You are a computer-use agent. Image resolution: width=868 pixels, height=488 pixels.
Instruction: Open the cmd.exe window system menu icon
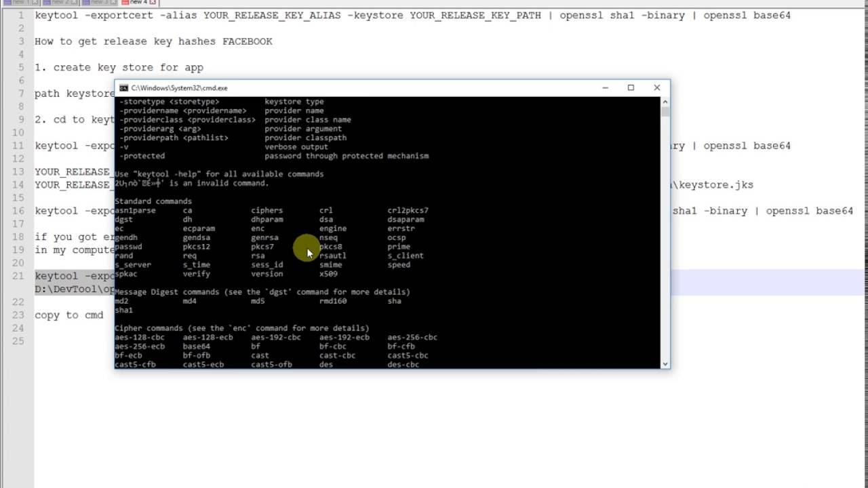coord(123,87)
